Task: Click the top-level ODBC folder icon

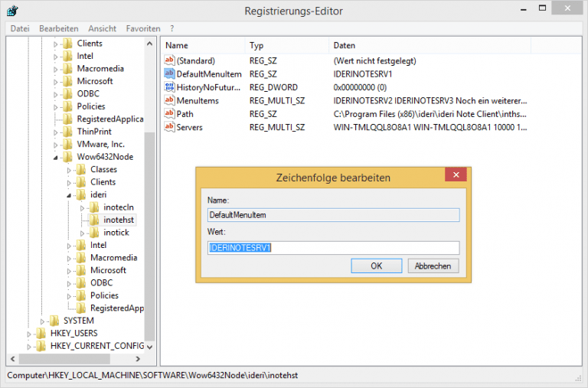Action: point(67,93)
